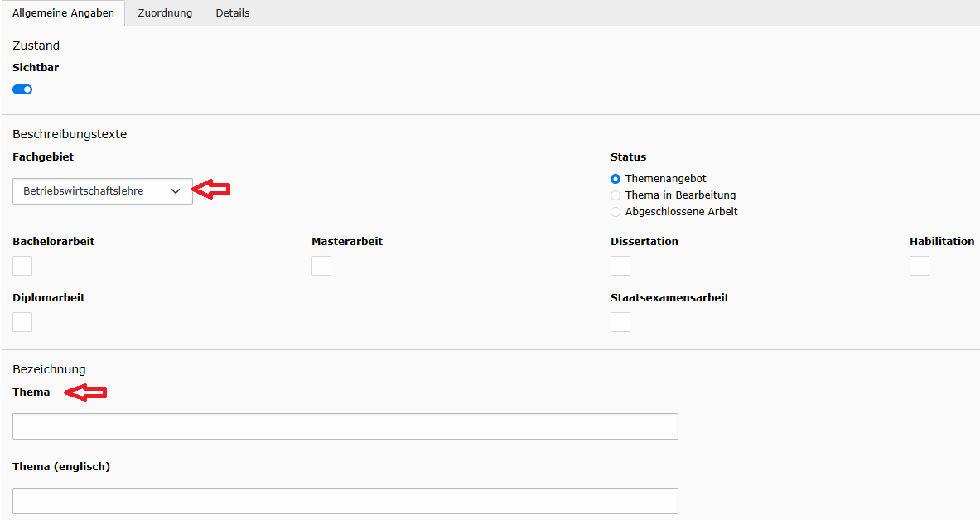The image size is (980, 520).
Task: Focus the Thema input field
Action: pos(345,426)
